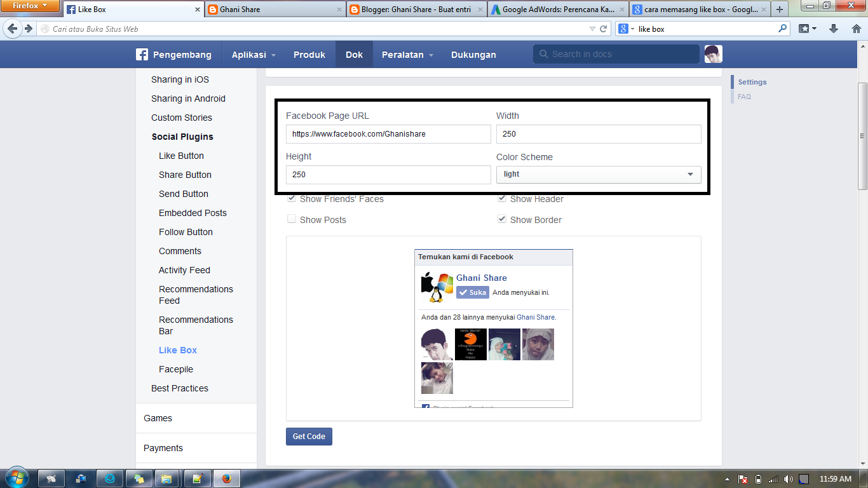
Task: Toggle the Show Header checkbox
Action: pyautogui.click(x=502, y=198)
